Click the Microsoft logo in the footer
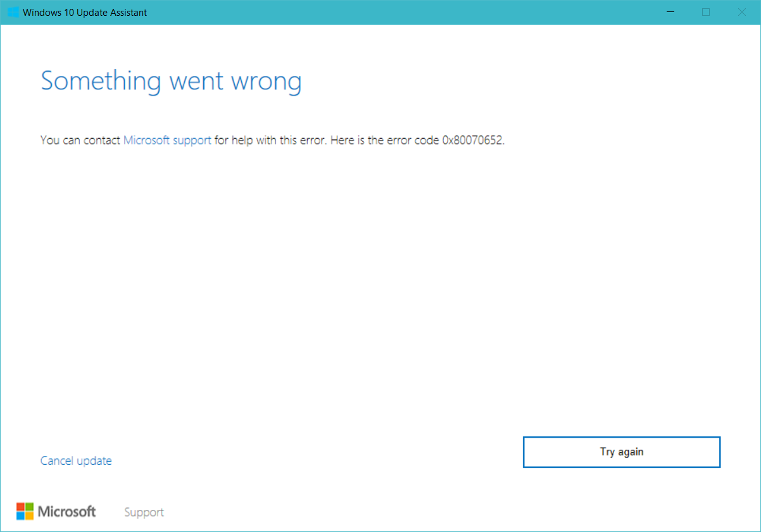The image size is (761, 532). coord(56,511)
